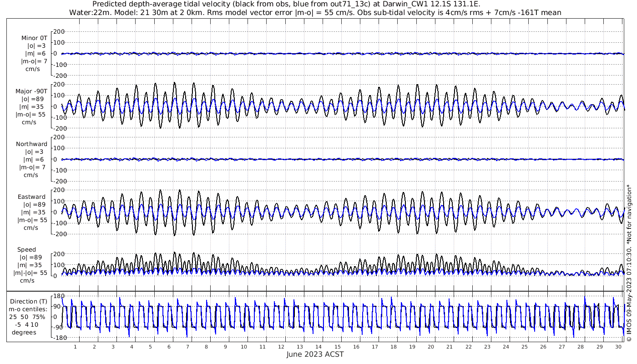Click the '200' y-axis label of Minor panel

pyautogui.click(x=60, y=31)
